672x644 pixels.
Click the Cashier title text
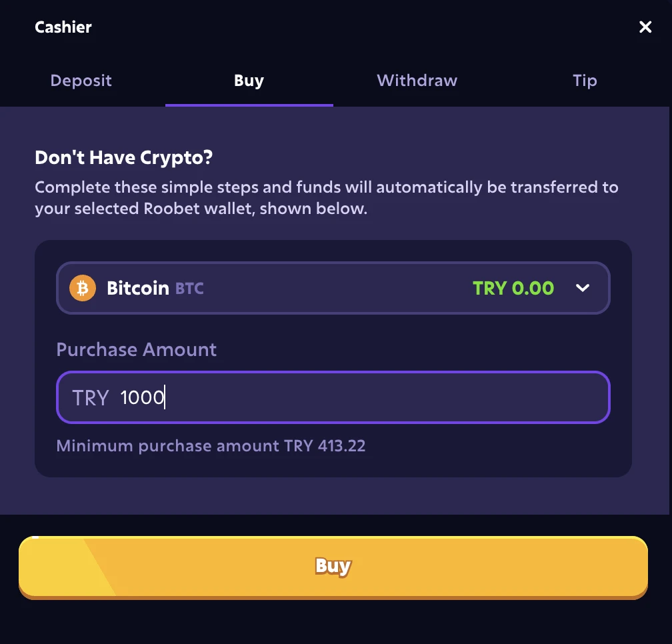pos(63,27)
